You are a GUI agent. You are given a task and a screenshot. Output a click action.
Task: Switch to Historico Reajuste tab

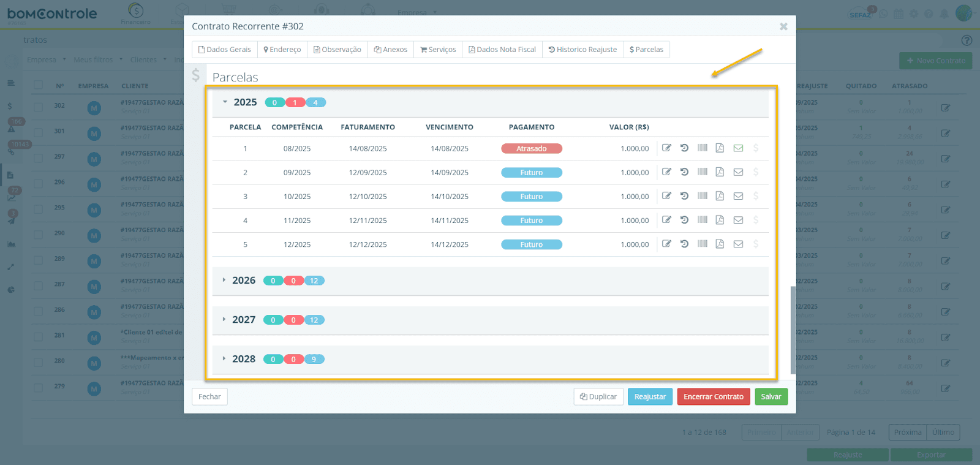pos(582,50)
